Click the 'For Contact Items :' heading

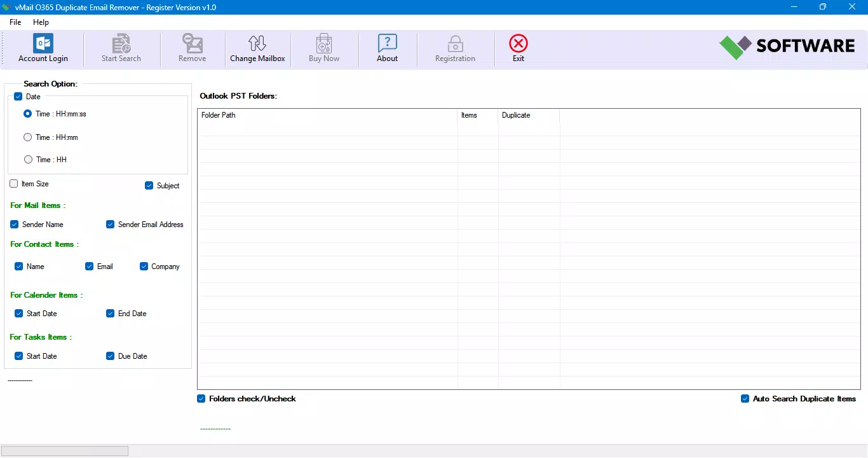[x=45, y=244]
